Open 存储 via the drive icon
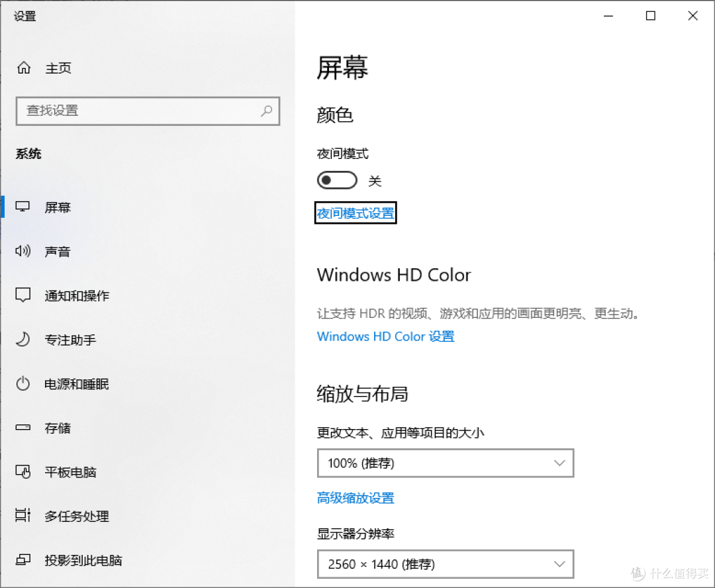This screenshot has width=715, height=588. [23, 428]
